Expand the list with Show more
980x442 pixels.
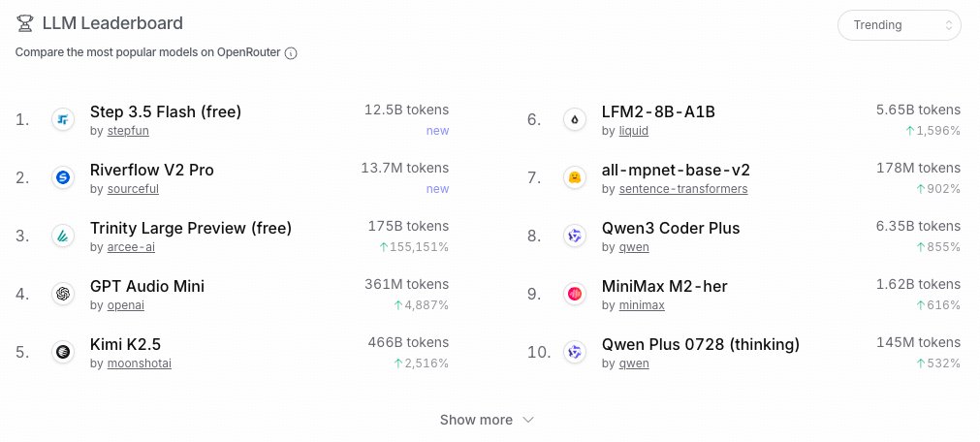coord(487,420)
